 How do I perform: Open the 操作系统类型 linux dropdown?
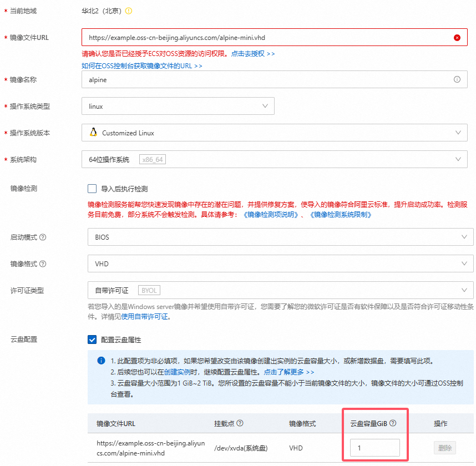point(178,106)
